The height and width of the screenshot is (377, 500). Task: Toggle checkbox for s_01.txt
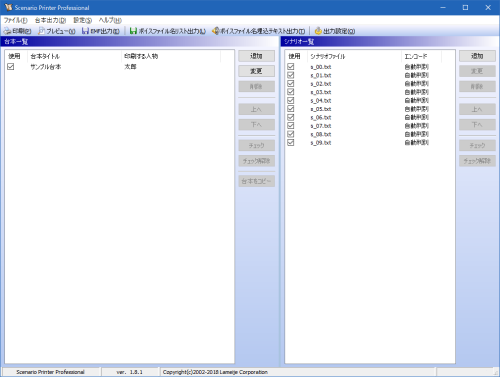click(x=291, y=75)
